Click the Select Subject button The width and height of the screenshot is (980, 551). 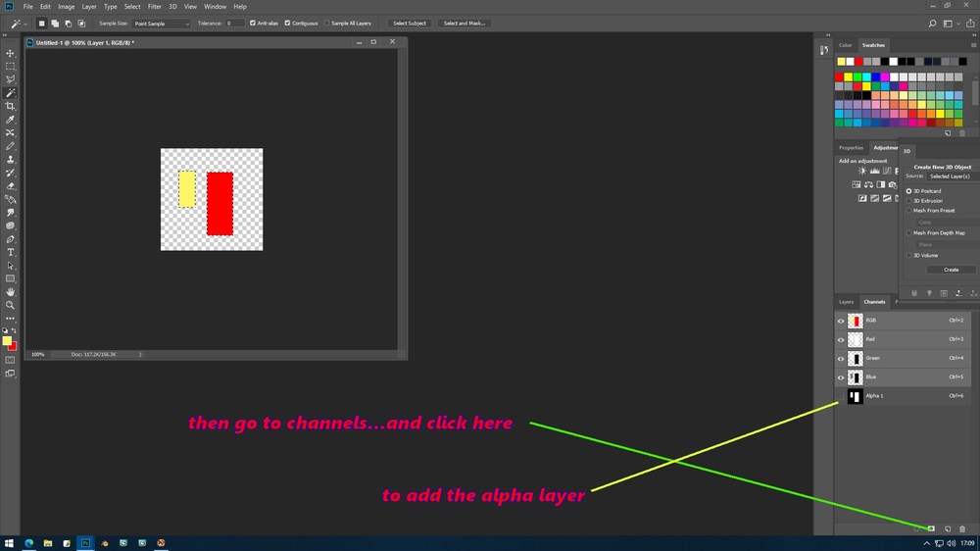click(x=410, y=24)
